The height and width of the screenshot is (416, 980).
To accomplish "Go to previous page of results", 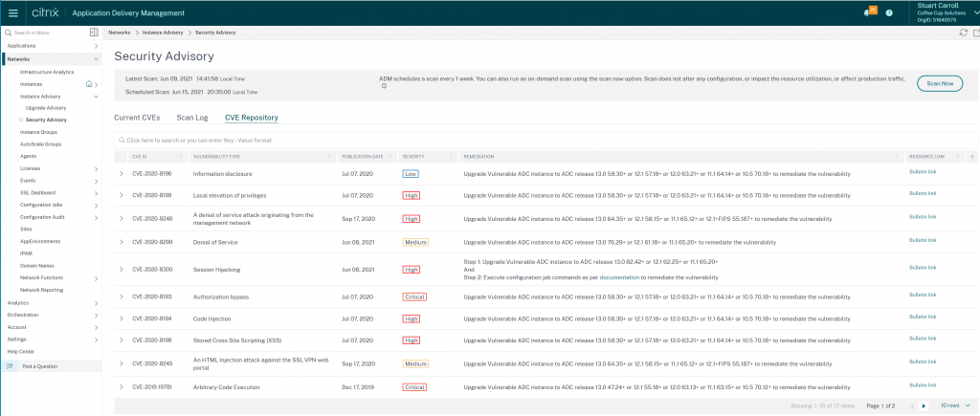I will click(912, 406).
